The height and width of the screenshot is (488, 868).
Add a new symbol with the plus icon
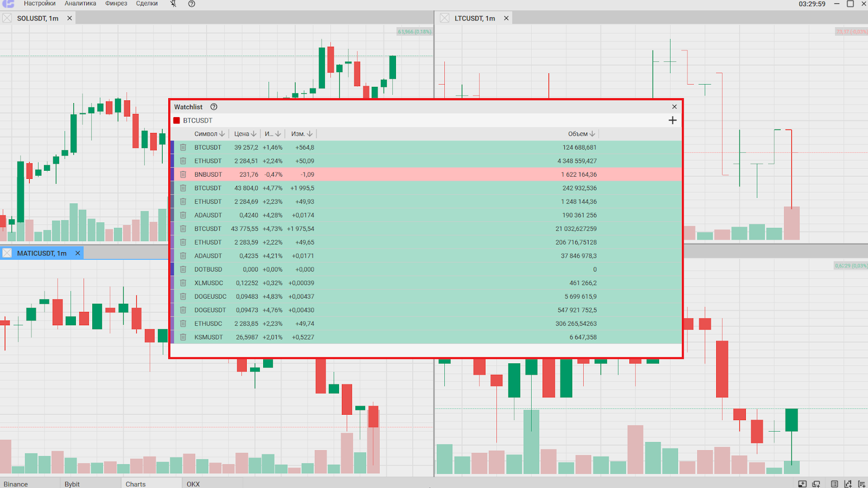click(x=672, y=120)
